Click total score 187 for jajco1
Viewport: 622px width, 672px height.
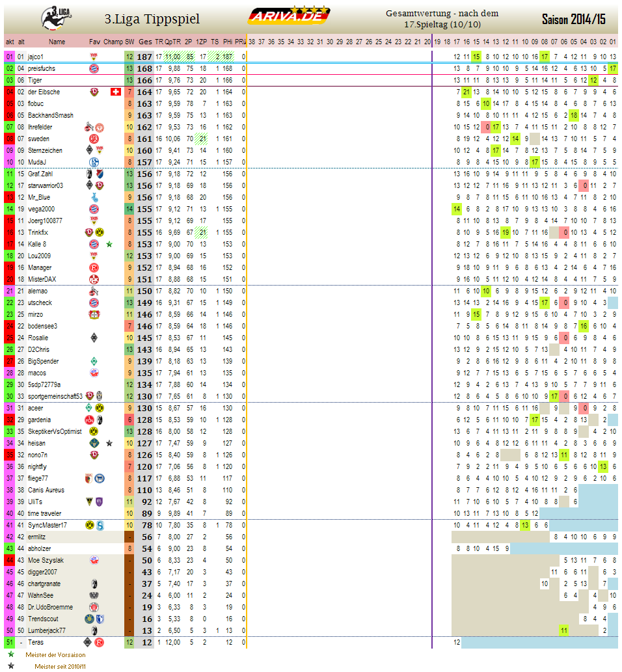(x=145, y=57)
